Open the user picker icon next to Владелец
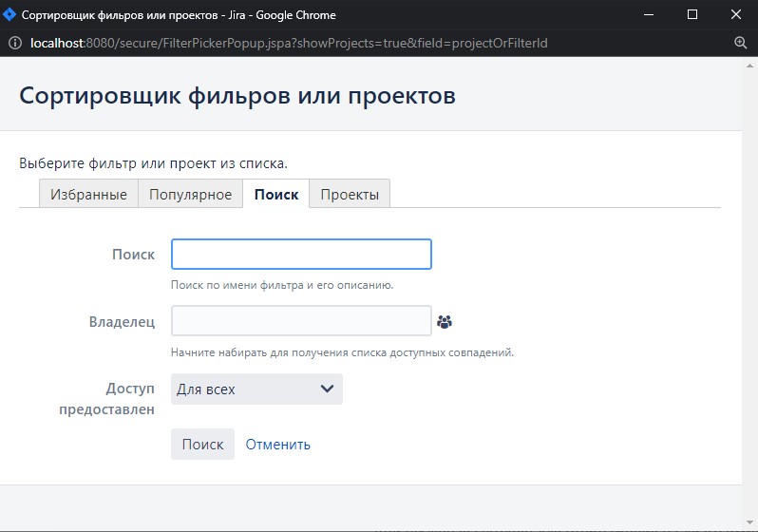This screenshot has height=532, width=758. pyautogui.click(x=445, y=322)
